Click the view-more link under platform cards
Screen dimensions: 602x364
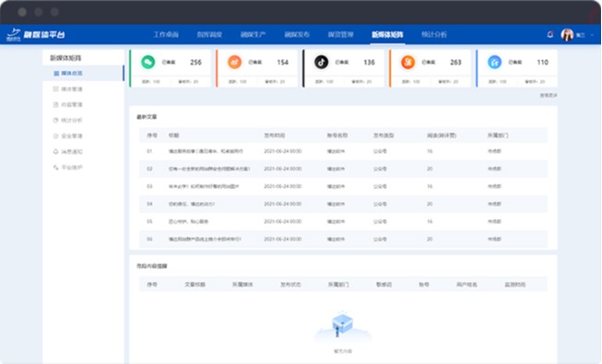[x=549, y=96]
